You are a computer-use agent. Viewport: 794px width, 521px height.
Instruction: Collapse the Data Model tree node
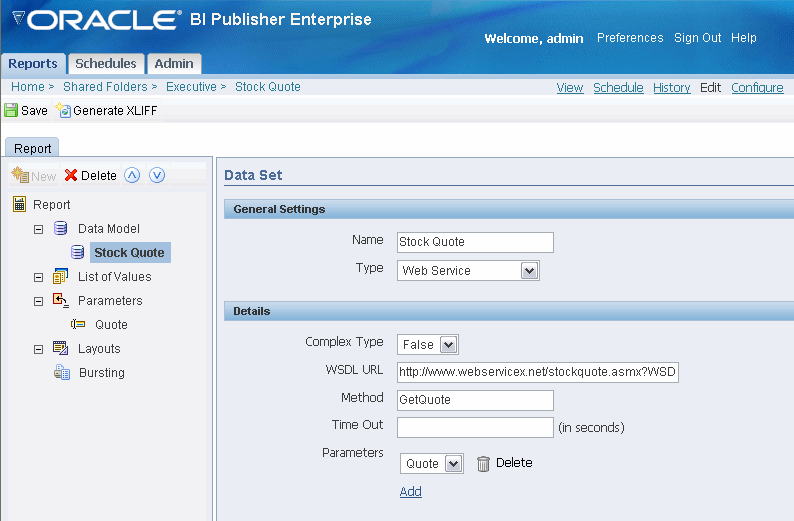tap(38, 229)
